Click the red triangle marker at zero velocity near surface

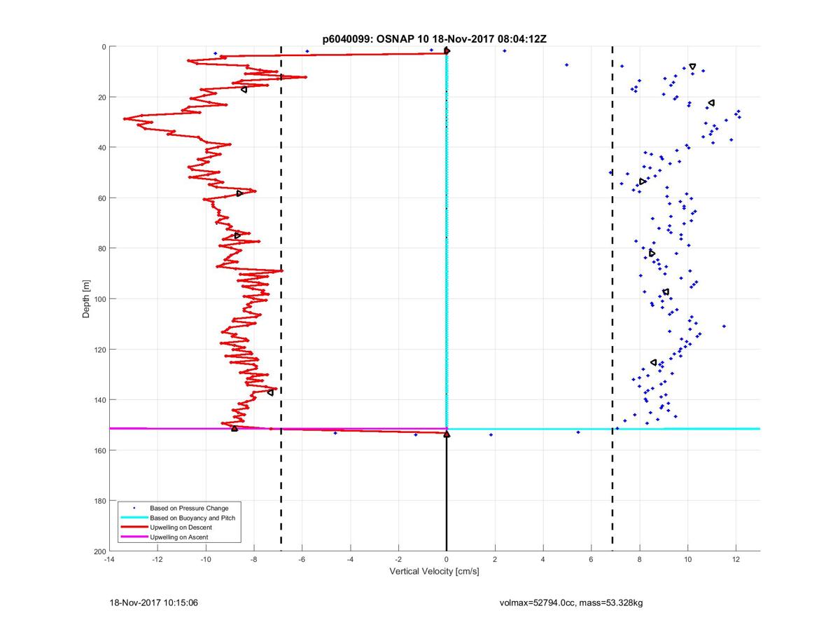[x=447, y=50]
